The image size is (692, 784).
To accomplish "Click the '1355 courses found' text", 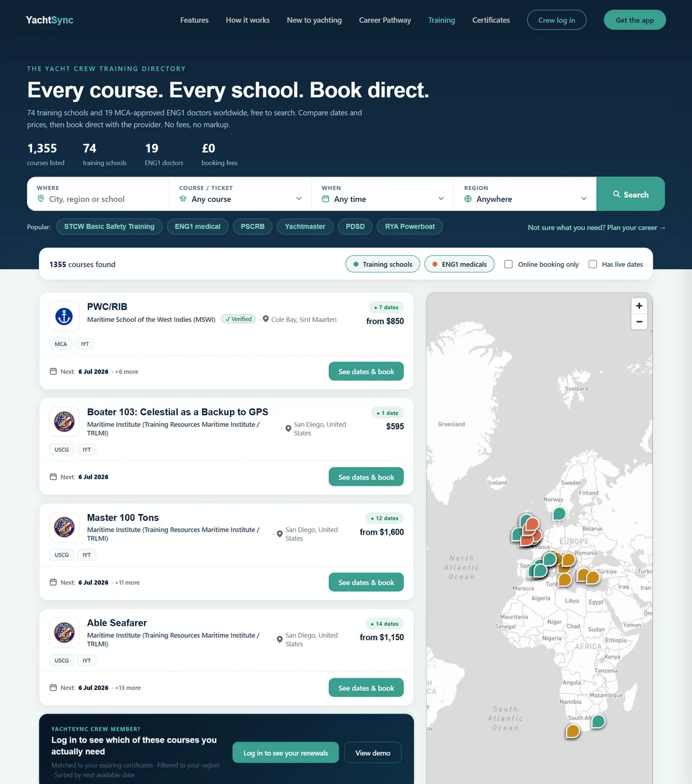I will (x=82, y=264).
